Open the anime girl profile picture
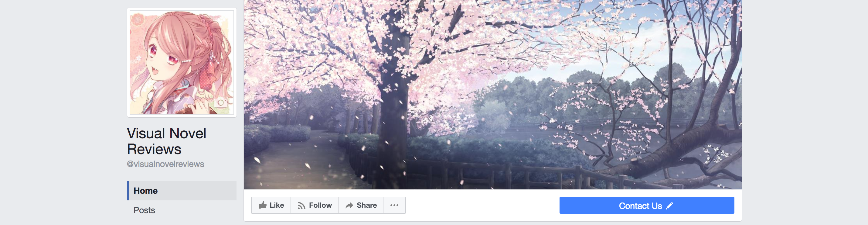 (182, 62)
